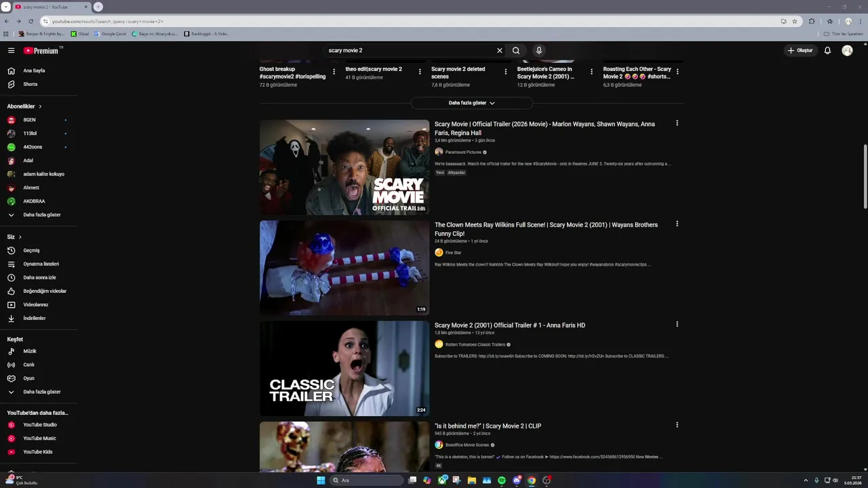This screenshot has height=488, width=868.
Task: Reload the page with browser refresh
Action: (x=31, y=21)
